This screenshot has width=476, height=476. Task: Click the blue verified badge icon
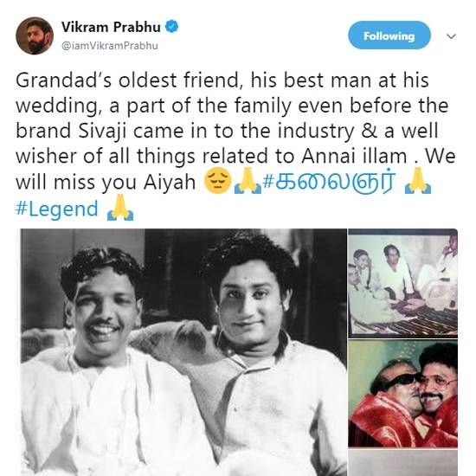171,27
